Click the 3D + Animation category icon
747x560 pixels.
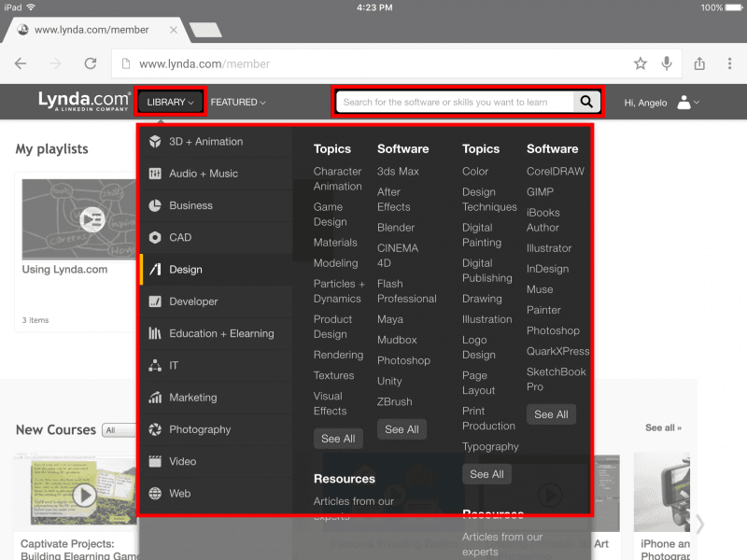155,142
